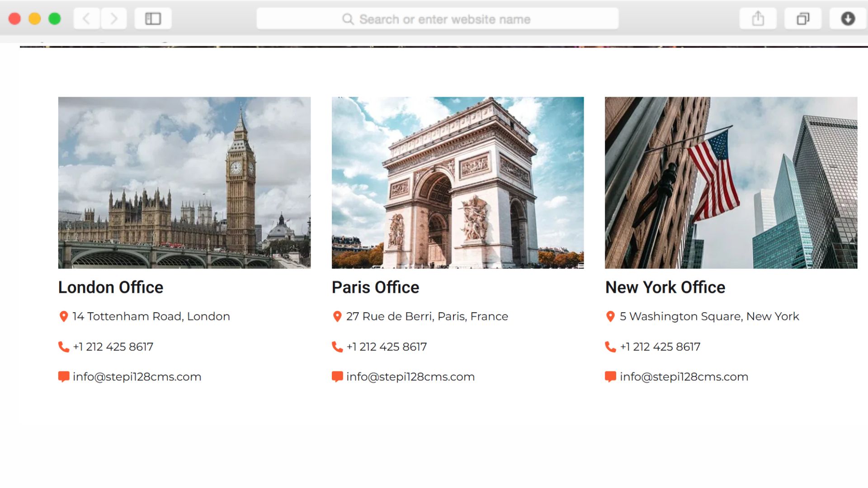Toggle the sidebar panel icon
868x488 pixels.
click(x=153, y=19)
